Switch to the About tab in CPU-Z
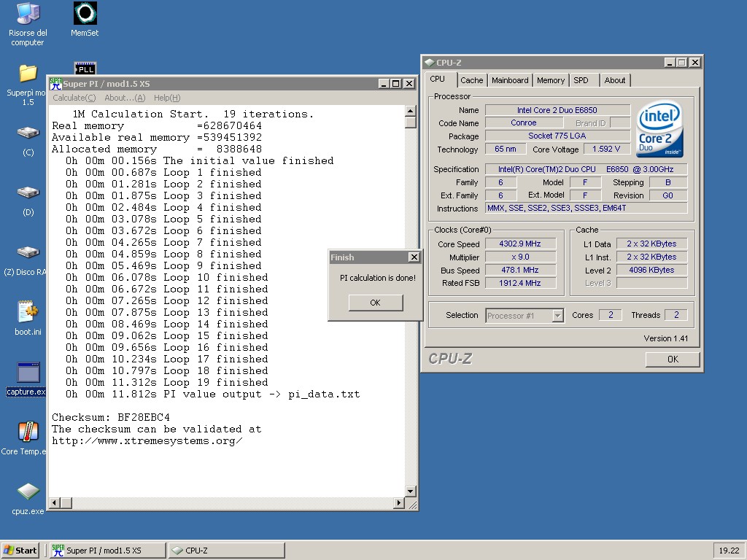747x560 pixels. click(614, 80)
